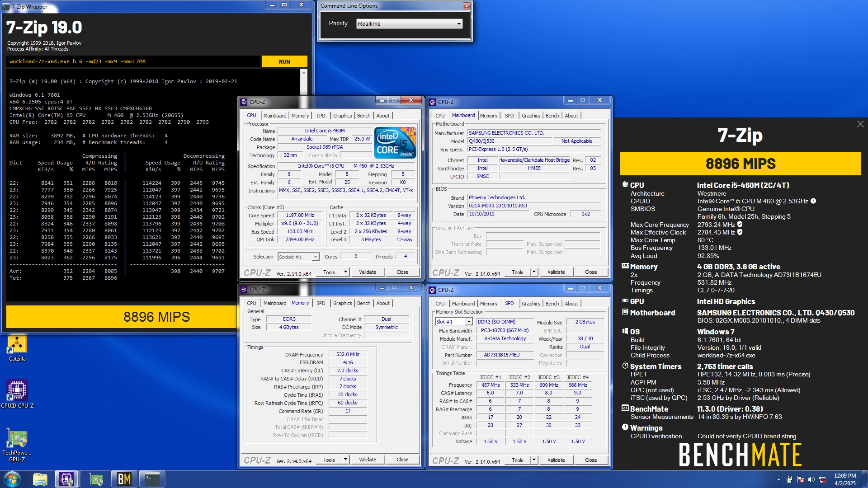Close the BenchMate result panel with X

coord(860,124)
